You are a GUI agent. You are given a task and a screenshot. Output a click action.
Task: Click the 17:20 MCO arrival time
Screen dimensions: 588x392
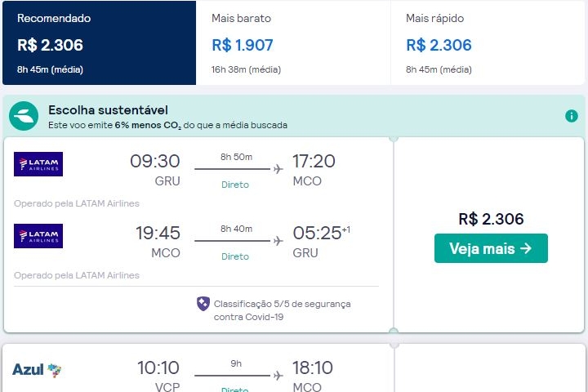point(314,162)
